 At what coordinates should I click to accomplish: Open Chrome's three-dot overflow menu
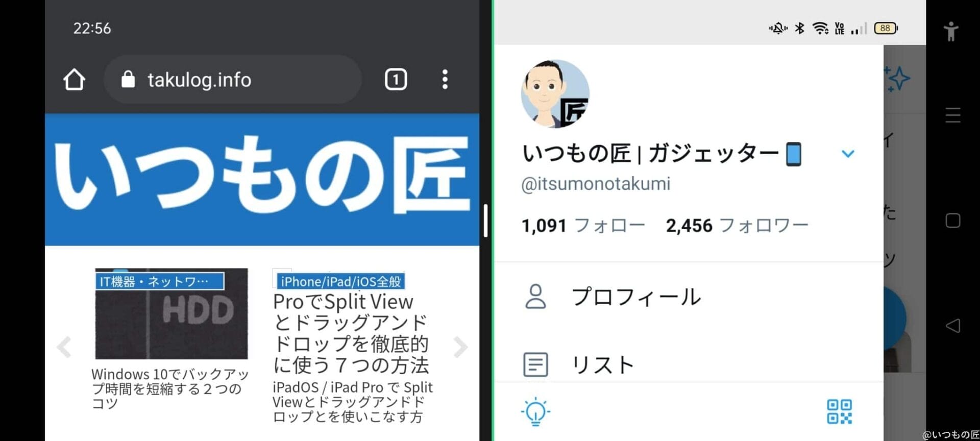click(x=445, y=80)
